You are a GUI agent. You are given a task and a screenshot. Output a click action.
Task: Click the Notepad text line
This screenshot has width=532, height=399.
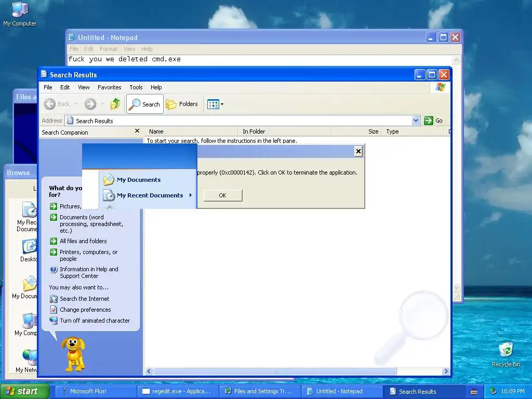click(124, 59)
